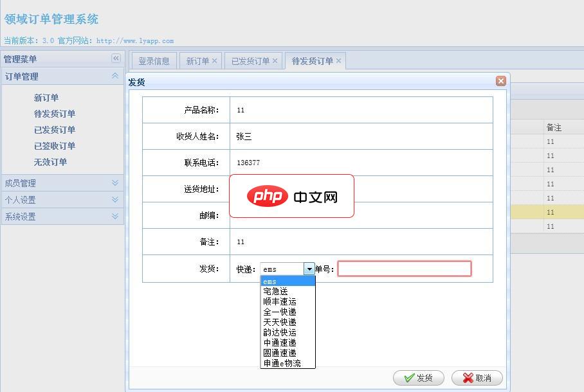Image resolution: width=584 pixels, height=392 pixels.
Task: Select 顺丰速运 from the courier list
Action: pyautogui.click(x=280, y=301)
